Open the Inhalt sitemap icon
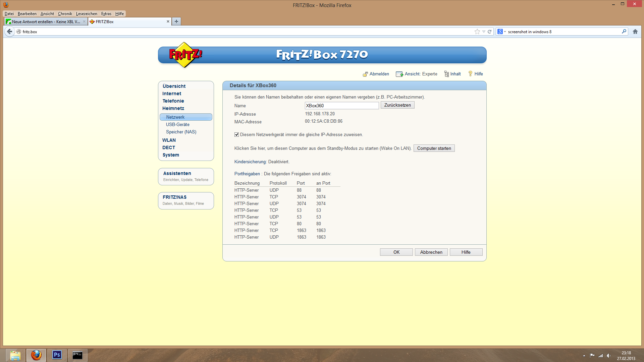The height and width of the screenshot is (362, 644). point(446,74)
